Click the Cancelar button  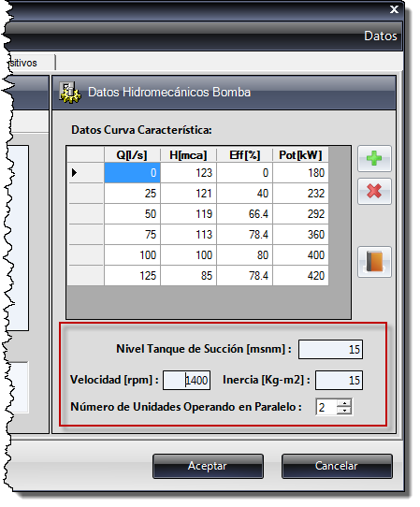337,466
